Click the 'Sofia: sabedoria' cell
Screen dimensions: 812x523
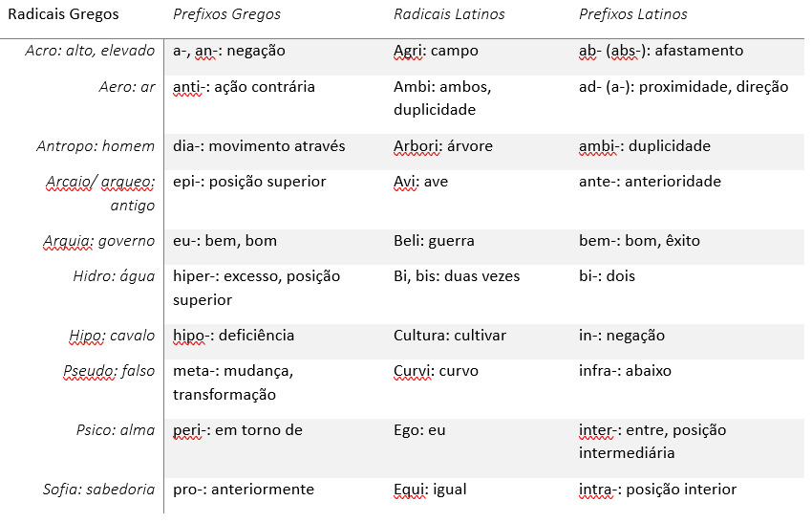(98, 490)
